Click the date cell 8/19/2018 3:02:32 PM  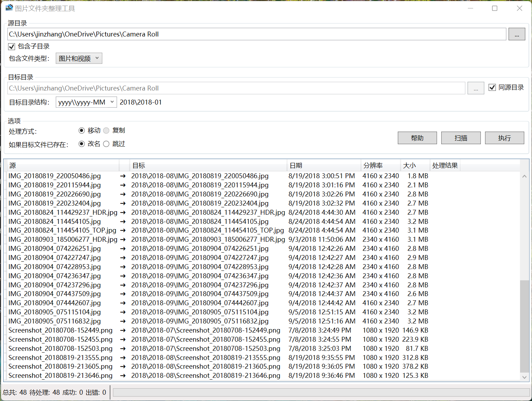[322, 203]
